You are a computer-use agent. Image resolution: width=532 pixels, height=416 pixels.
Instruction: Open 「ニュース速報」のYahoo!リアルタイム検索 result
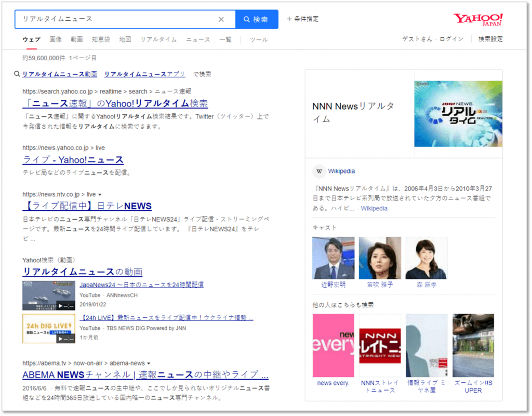(x=115, y=103)
